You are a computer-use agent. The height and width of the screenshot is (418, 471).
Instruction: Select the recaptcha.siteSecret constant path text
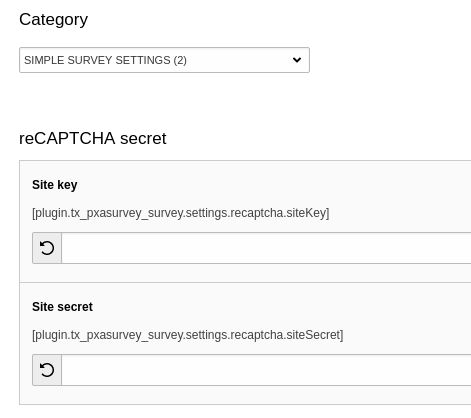[x=188, y=335]
